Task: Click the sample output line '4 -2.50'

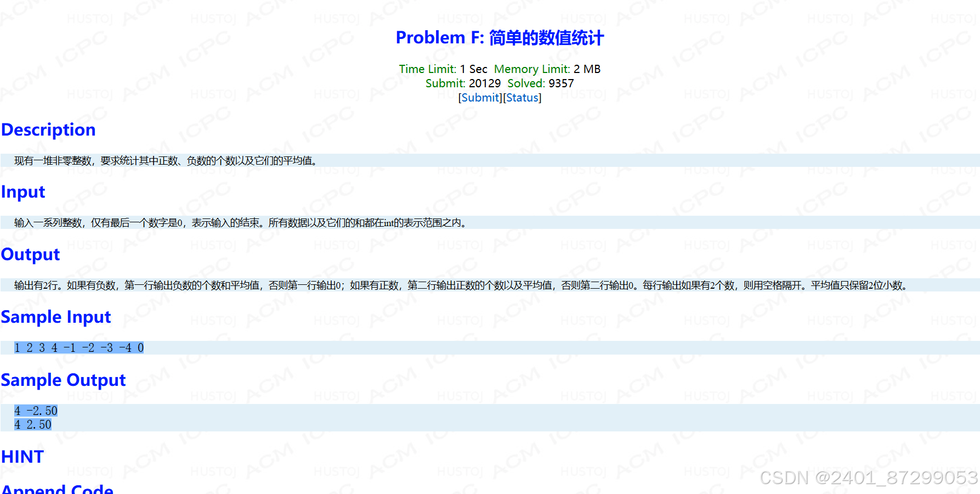Action: [36, 411]
